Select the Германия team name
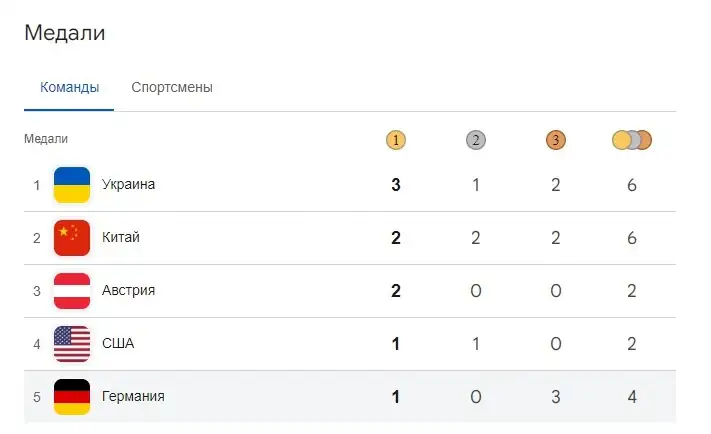Viewport: 711px width, 434px height. click(x=133, y=397)
